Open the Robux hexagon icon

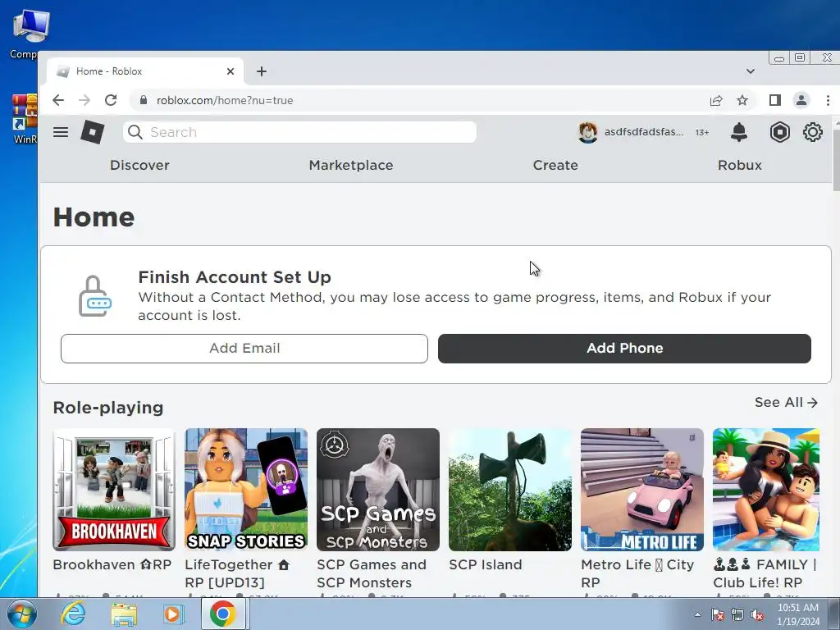pos(779,132)
